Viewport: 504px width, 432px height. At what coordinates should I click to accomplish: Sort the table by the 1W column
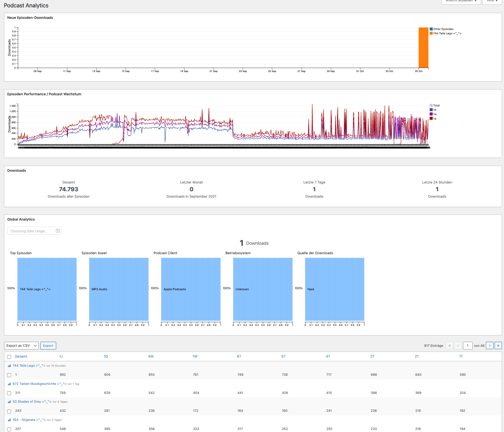coord(195,356)
